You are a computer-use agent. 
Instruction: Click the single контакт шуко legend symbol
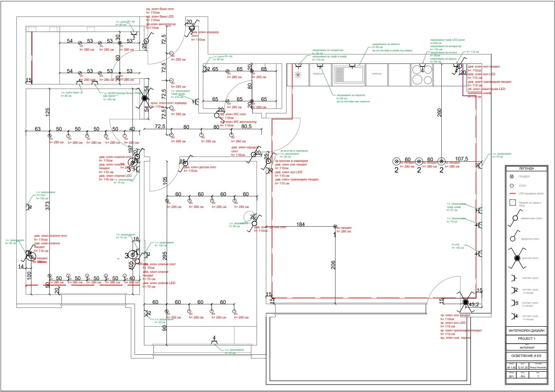tap(513, 278)
